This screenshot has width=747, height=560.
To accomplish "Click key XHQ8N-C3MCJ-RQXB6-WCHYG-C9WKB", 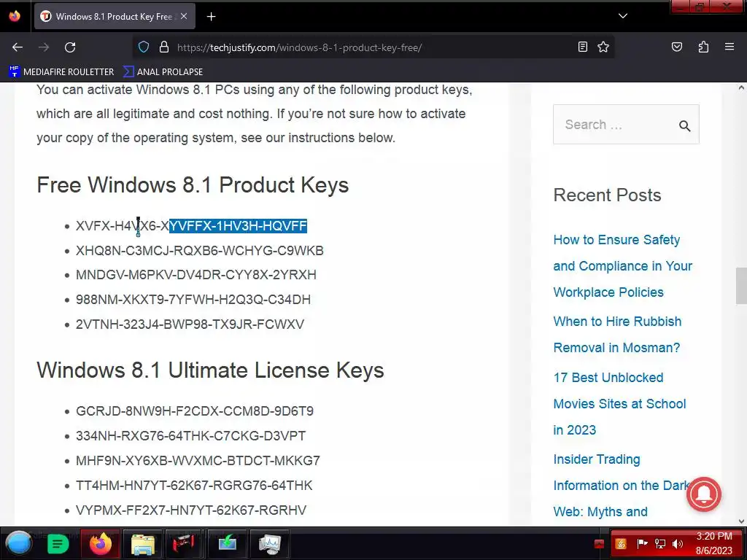I will tap(200, 251).
